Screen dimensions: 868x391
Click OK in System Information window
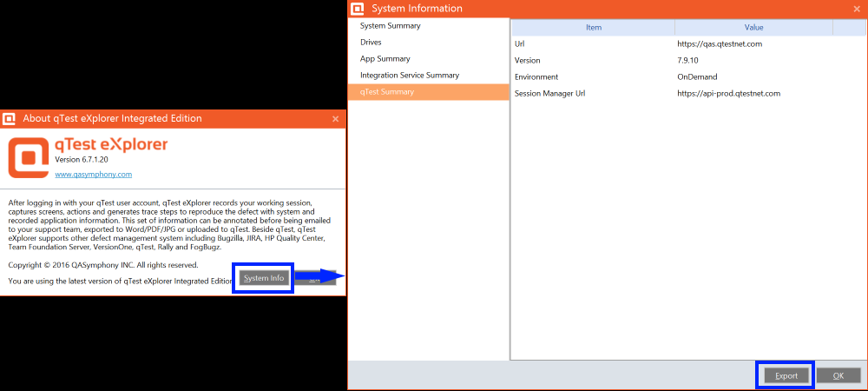(838, 375)
